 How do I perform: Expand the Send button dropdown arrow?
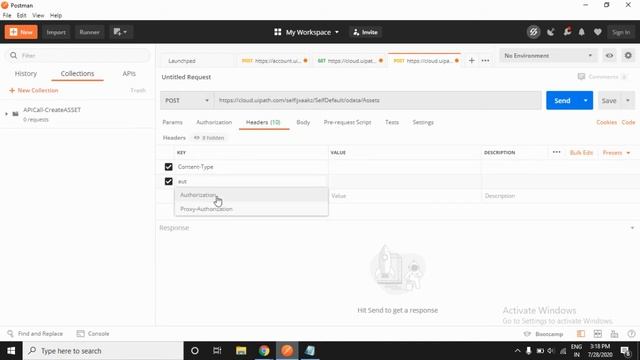(586, 100)
